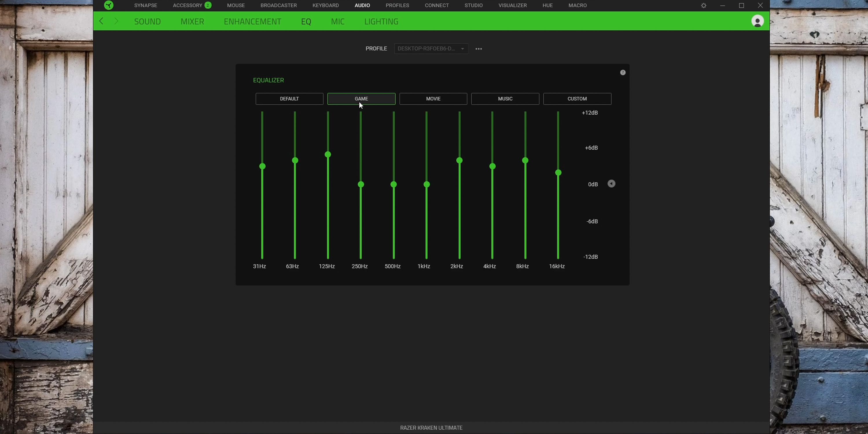Open the VISUALIZER section
Screen dimensions: 868x434
pos(513,5)
